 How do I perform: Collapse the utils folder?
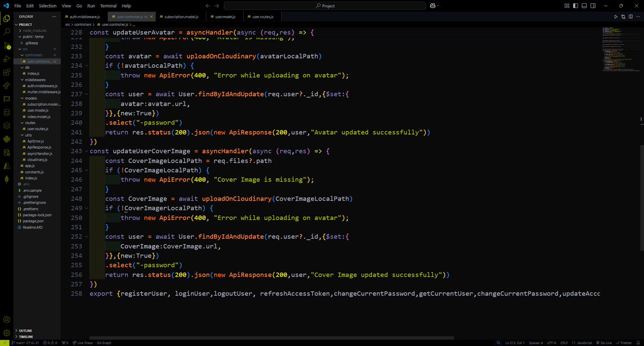[36, 135]
